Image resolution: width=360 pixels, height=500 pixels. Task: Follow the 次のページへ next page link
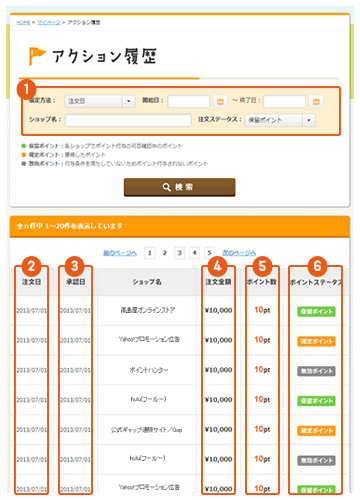(x=239, y=253)
